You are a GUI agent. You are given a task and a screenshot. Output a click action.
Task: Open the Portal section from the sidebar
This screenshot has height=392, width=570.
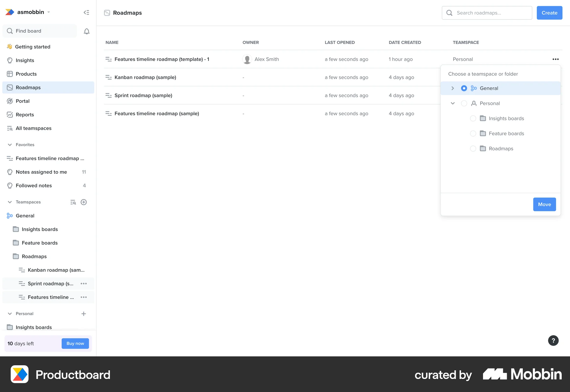pyautogui.click(x=10, y=101)
